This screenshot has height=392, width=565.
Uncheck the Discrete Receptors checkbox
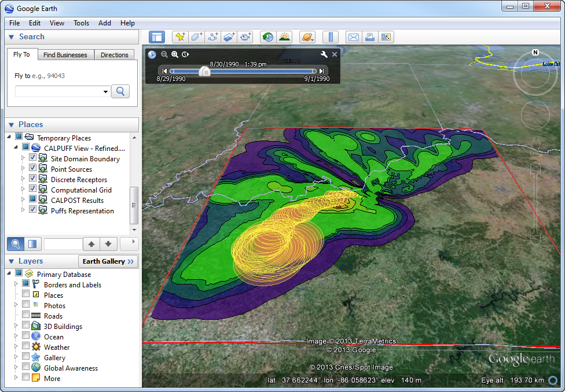tap(33, 178)
